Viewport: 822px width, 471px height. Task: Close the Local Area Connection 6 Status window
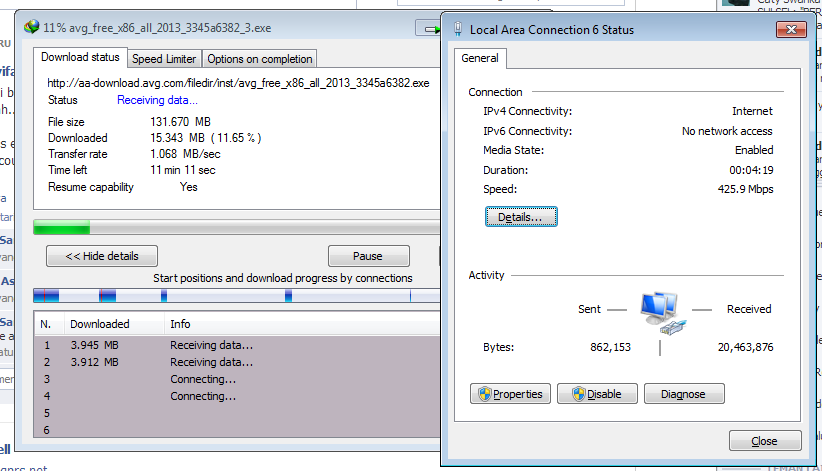[791, 29]
